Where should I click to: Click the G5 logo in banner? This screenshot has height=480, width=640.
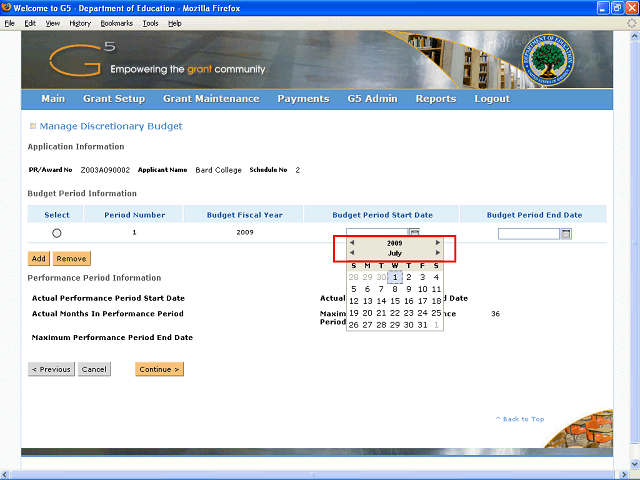[x=82, y=60]
